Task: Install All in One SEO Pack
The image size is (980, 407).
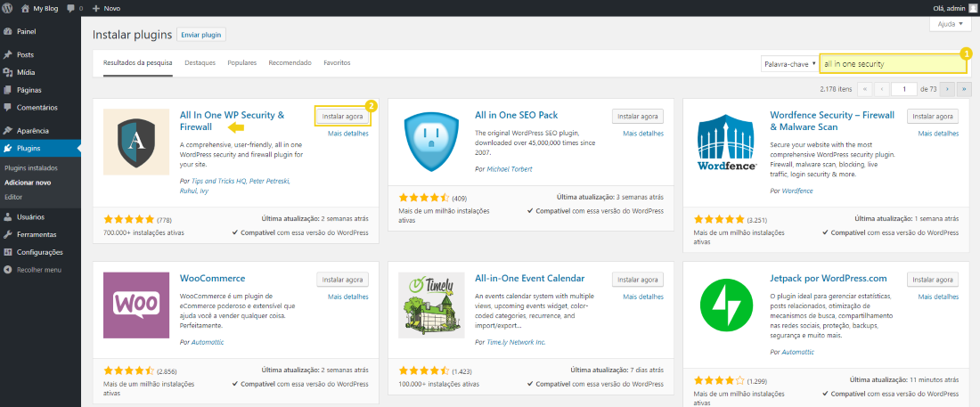Action: click(638, 117)
